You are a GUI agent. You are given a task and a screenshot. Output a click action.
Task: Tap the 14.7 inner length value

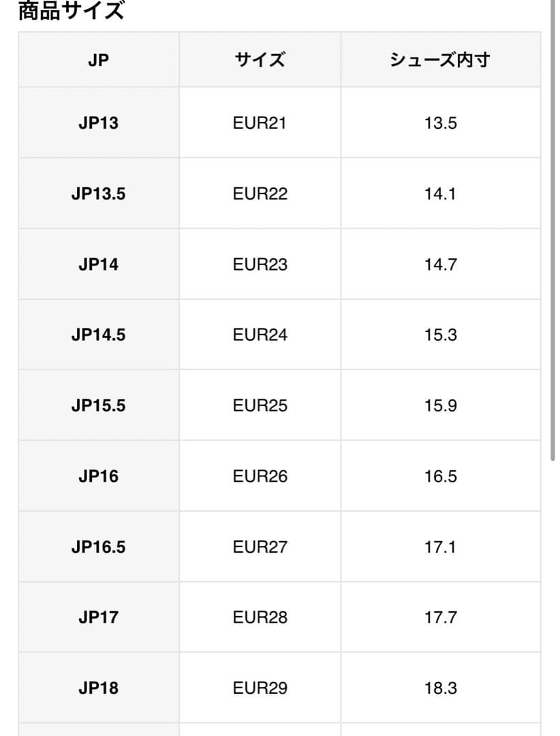pyautogui.click(x=440, y=264)
